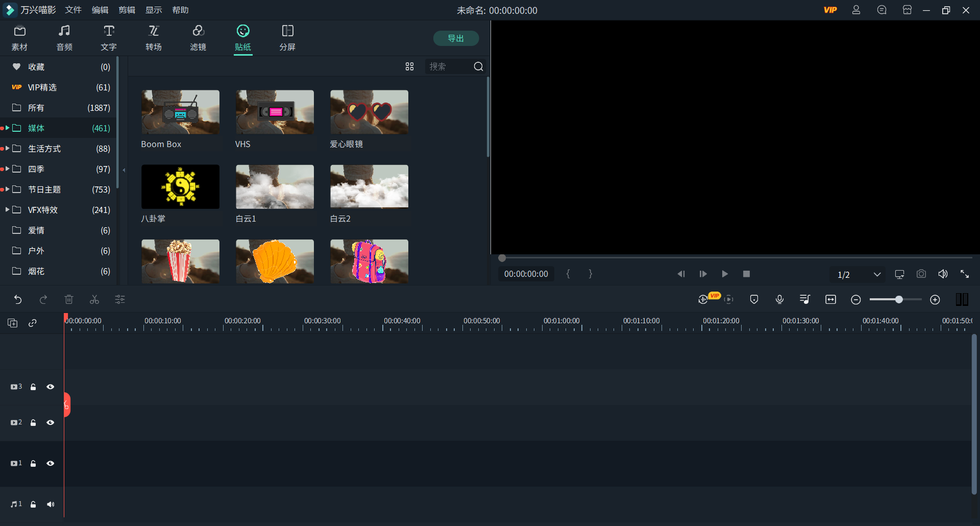Click the split (scissors) tool in timeline toolbar
980x526 pixels.
(x=94, y=300)
